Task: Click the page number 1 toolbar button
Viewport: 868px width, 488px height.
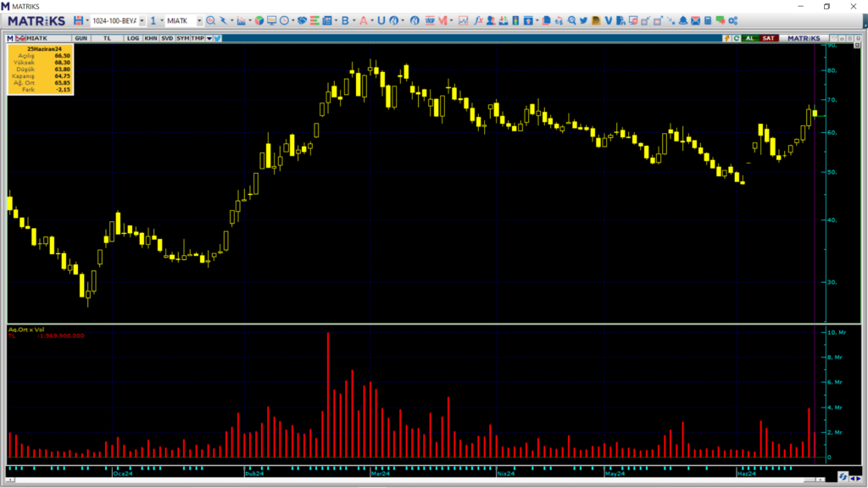Action: [153, 21]
